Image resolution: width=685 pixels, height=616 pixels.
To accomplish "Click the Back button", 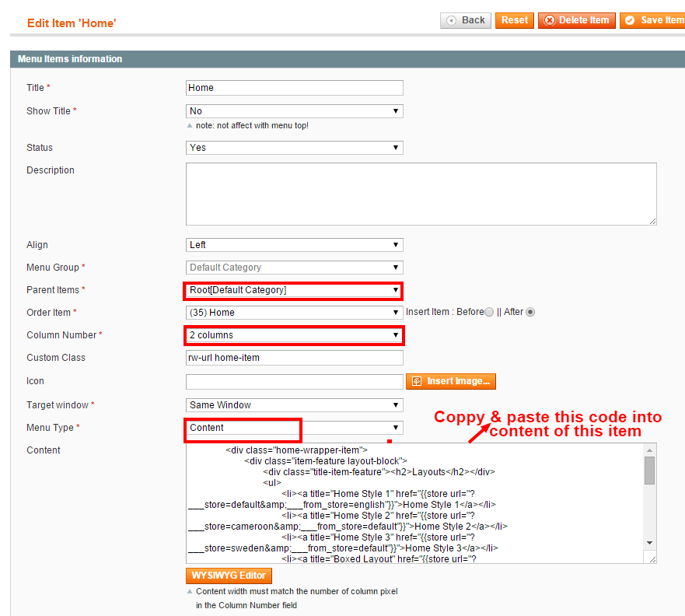I will click(x=465, y=20).
